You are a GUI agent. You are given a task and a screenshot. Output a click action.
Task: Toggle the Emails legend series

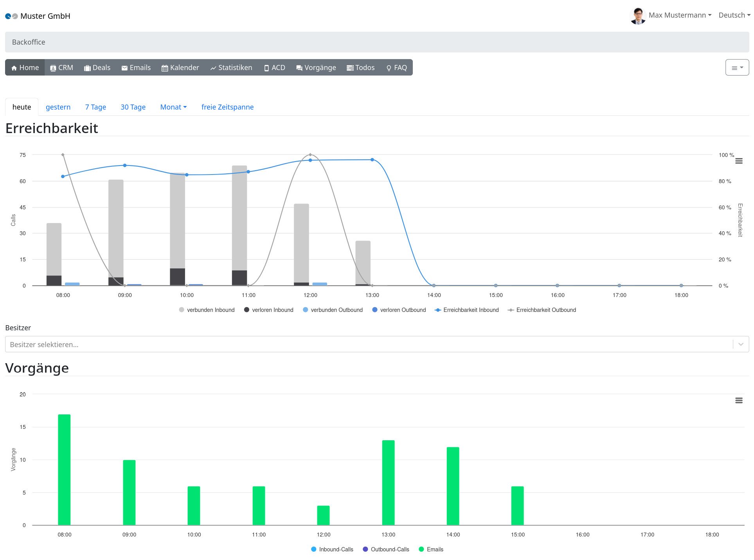(431, 549)
